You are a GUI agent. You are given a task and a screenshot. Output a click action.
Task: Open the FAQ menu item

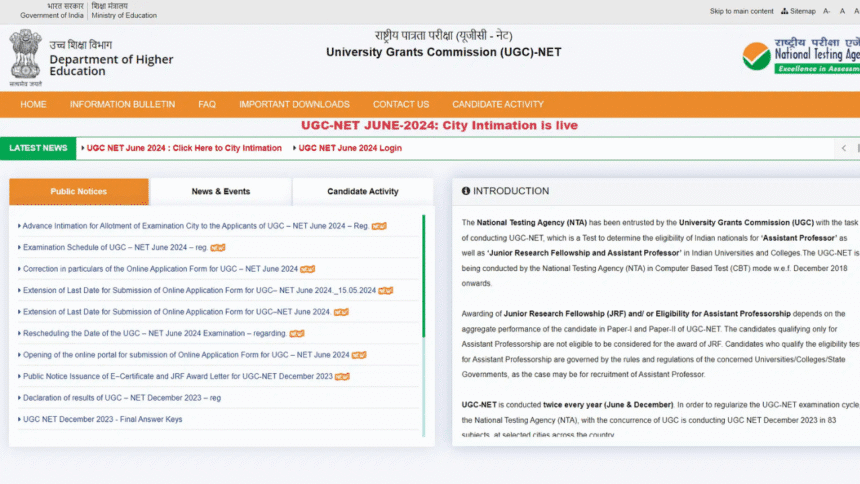click(x=207, y=104)
